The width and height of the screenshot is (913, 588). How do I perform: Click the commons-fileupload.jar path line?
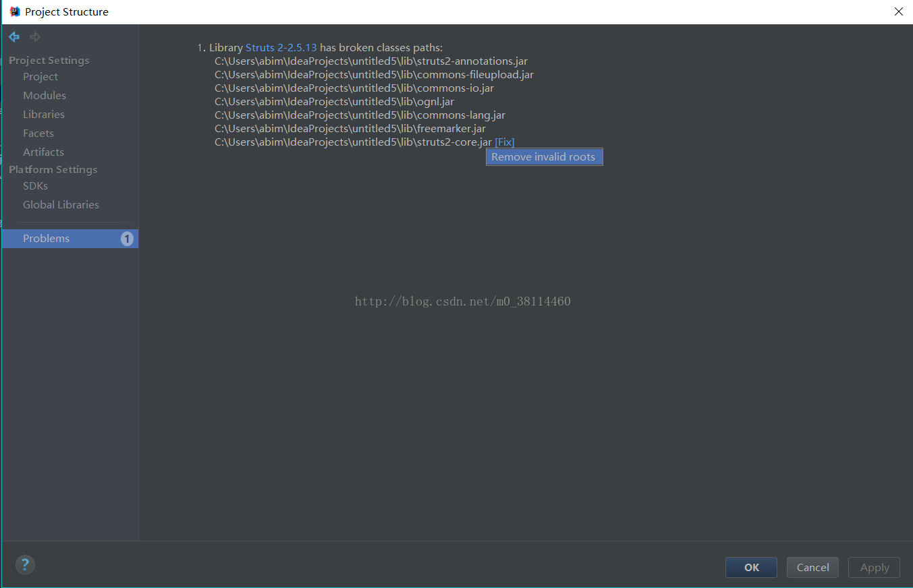click(x=374, y=75)
